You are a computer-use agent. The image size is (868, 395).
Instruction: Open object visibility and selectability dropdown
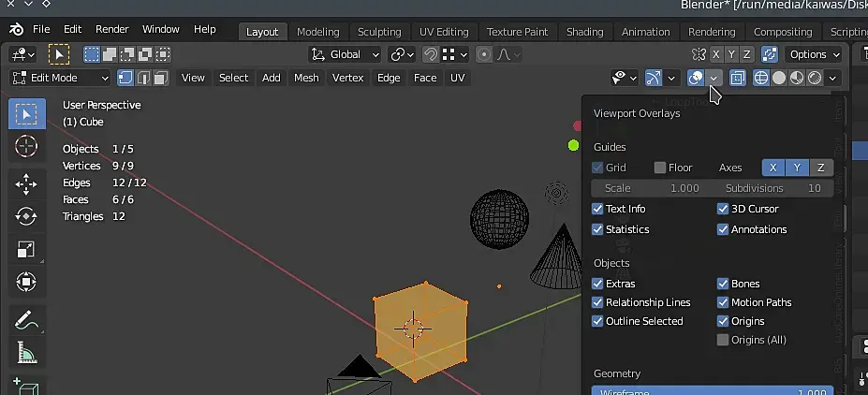point(624,78)
